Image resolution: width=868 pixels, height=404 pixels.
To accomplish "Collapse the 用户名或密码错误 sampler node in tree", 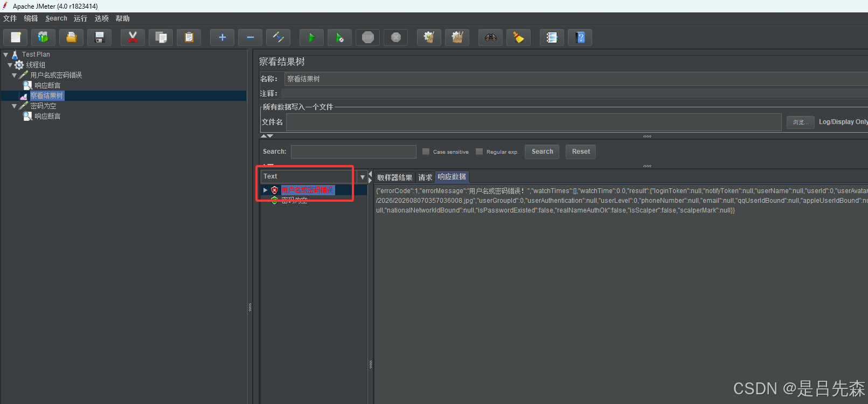I will 15,75.
